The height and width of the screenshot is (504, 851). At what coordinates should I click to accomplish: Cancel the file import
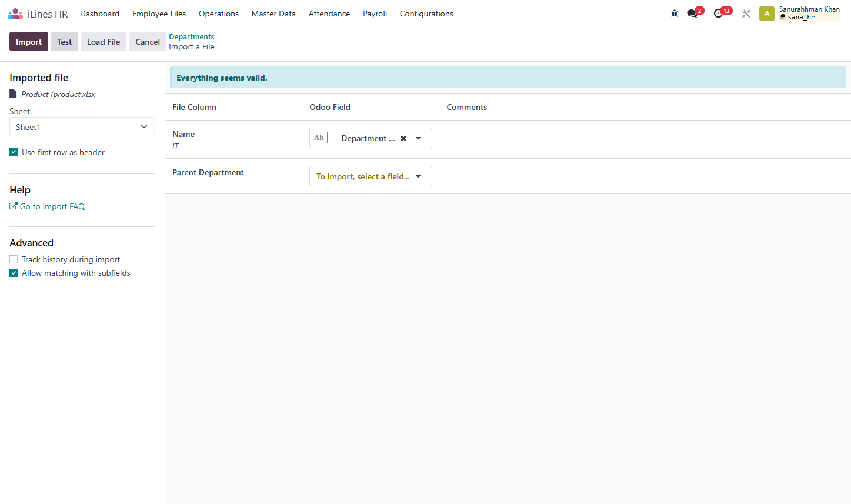(148, 42)
